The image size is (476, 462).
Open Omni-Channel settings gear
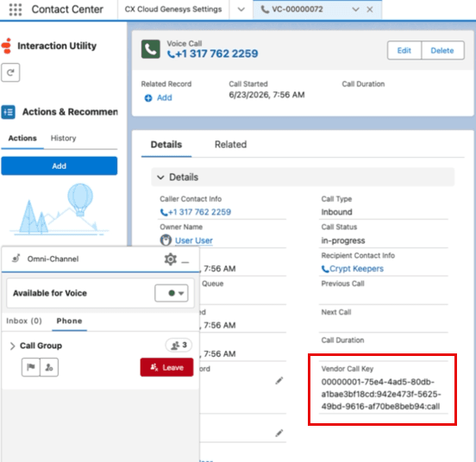pyautogui.click(x=170, y=259)
